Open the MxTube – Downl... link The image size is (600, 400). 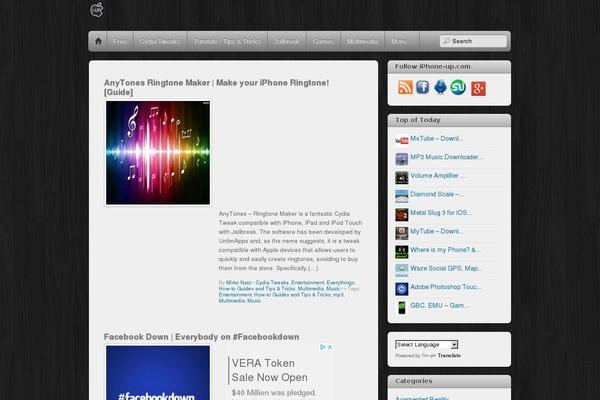click(437, 139)
